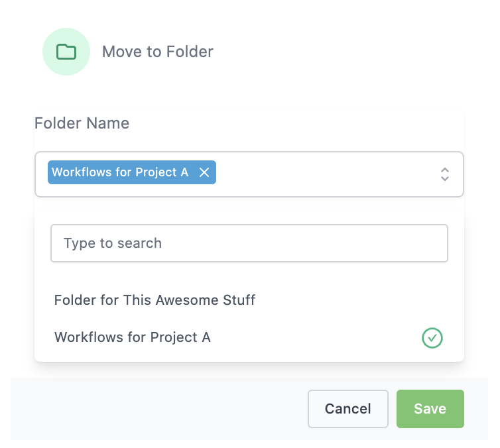Toggle the check mark beside Workflows for Project A
The width and height of the screenshot is (500, 448).
432,338
